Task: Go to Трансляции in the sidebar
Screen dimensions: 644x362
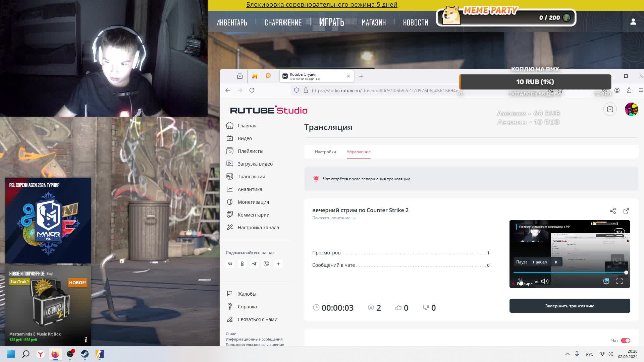Action: click(252, 176)
